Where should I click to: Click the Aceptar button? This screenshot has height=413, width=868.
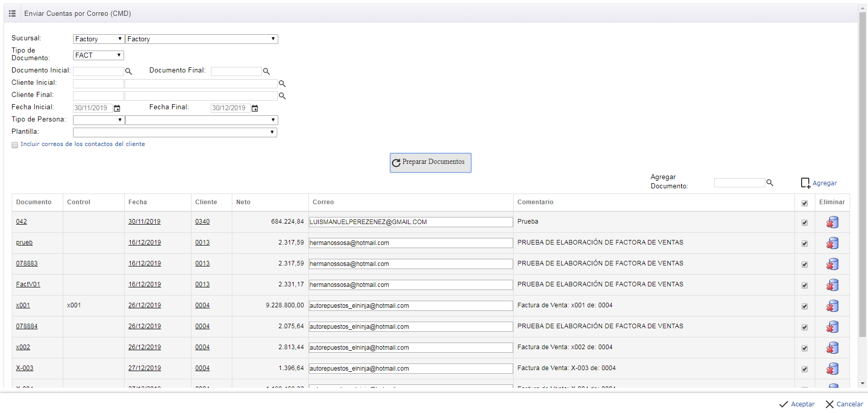coord(797,404)
